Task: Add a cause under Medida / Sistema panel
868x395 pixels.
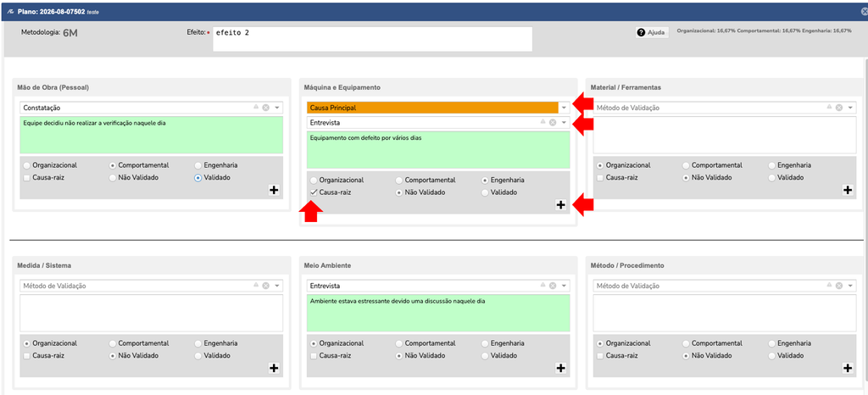Action: pos(274,368)
